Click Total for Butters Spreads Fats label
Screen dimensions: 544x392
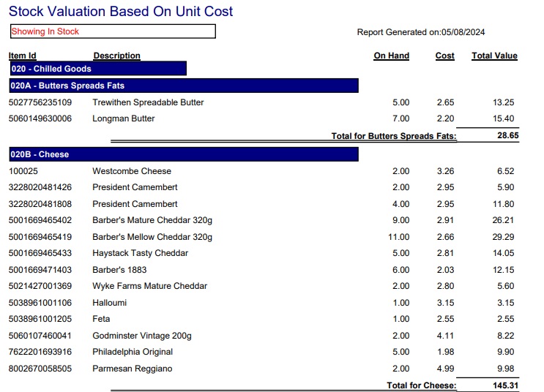394,136
